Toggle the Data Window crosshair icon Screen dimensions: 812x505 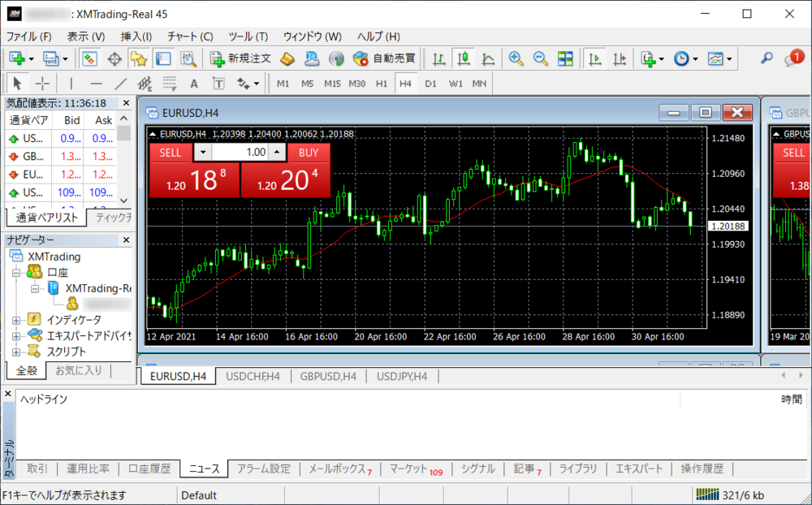114,58
